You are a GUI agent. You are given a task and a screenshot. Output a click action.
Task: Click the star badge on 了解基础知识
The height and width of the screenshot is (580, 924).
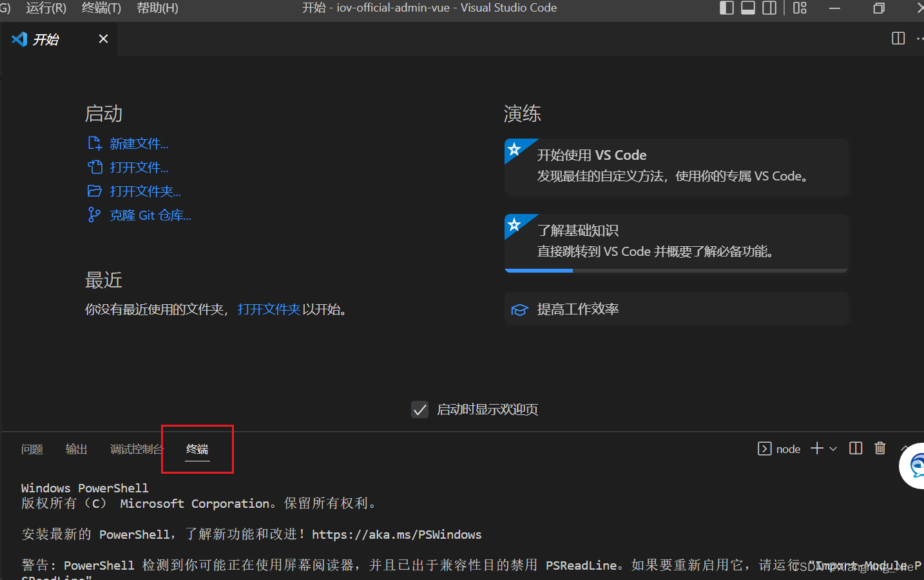514,225
